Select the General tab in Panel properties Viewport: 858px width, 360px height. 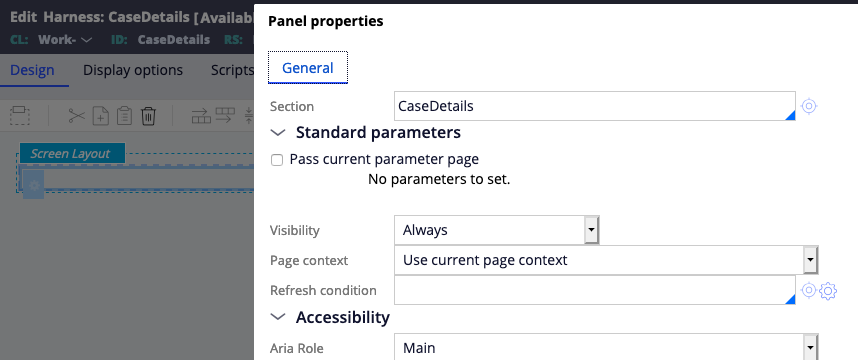308,68
